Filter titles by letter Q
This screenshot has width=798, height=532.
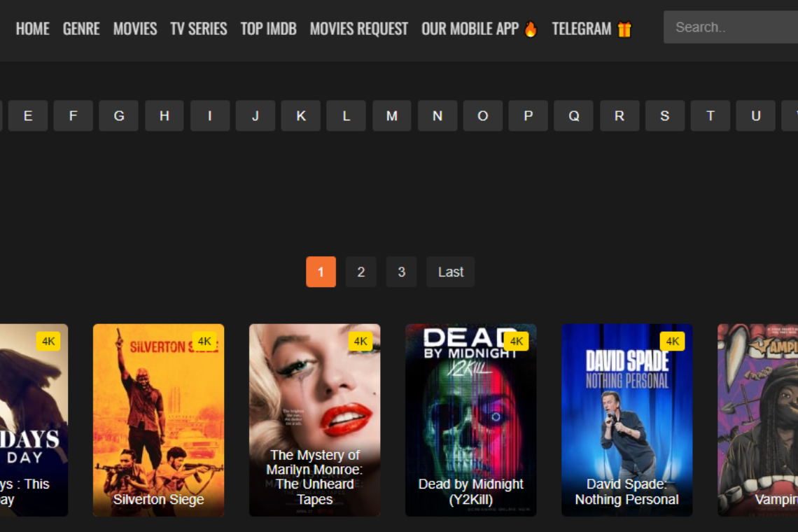[x=573, y=116]
